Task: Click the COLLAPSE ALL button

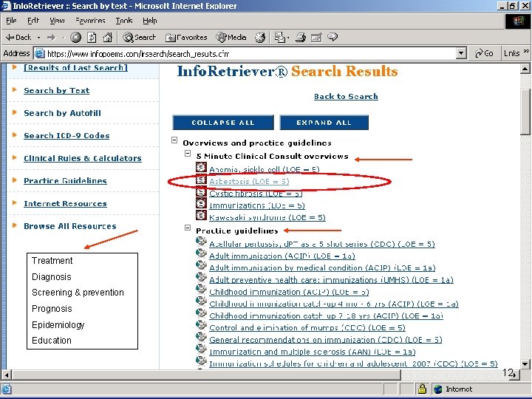Action: [223, 123]
